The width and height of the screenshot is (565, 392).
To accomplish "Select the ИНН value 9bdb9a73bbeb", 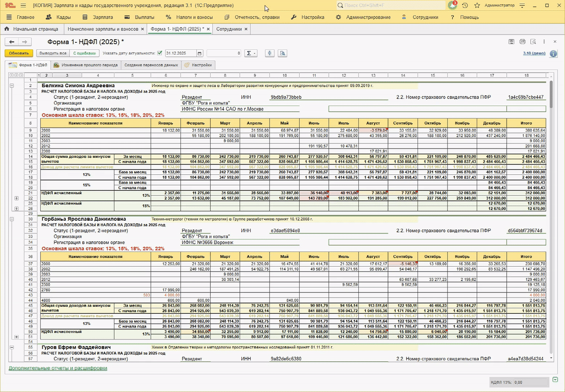I will point(286,97).
